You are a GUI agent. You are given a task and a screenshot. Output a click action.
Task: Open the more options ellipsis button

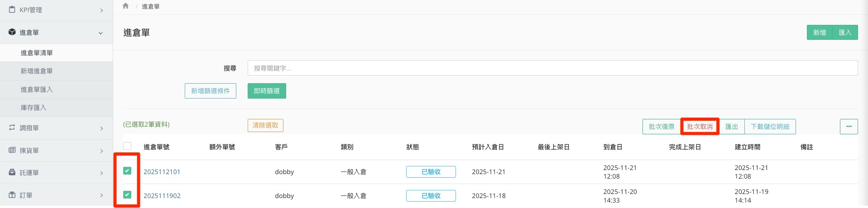click(849, 127)
